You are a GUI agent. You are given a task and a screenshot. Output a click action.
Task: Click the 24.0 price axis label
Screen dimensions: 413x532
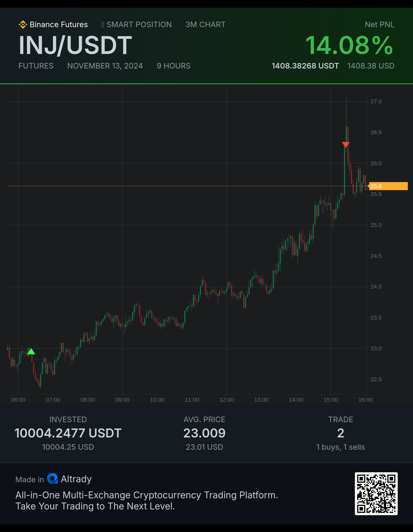376,287
